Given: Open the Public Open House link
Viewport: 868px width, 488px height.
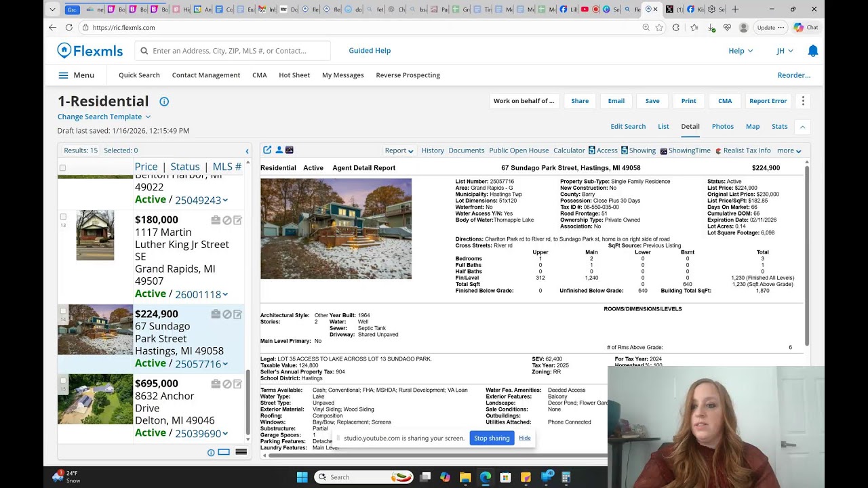Looking at the screenshot, I should pos(519,150).
